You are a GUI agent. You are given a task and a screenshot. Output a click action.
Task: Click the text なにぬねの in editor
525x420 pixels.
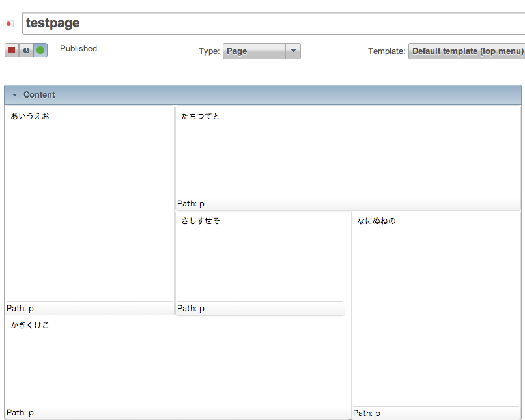376,221
